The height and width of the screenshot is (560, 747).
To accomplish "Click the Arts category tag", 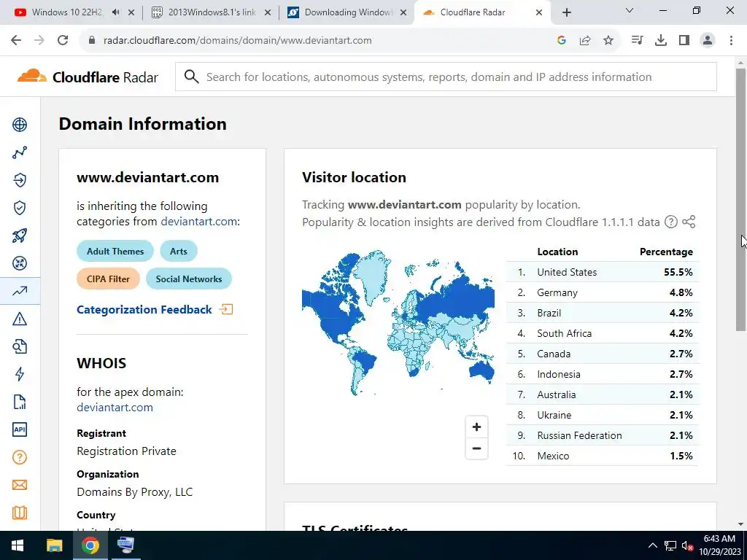I will coord(179,251).
